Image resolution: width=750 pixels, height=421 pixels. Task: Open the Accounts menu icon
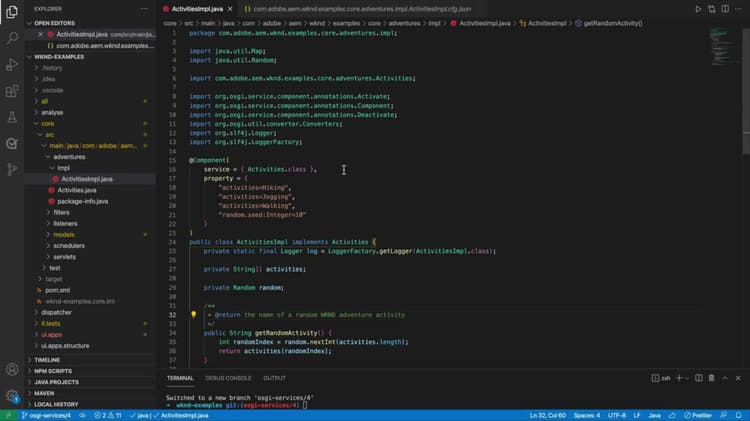[x=12, y=369]
